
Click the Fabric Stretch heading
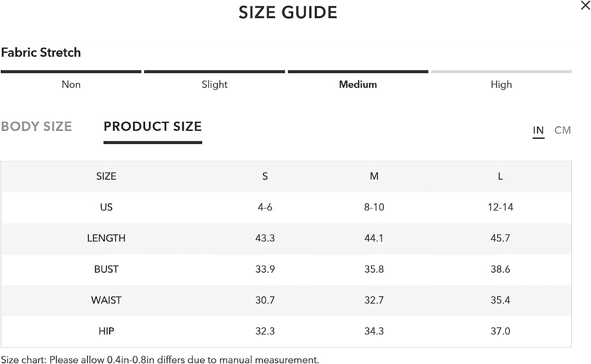pyautogui.click(x=41, y=53)
